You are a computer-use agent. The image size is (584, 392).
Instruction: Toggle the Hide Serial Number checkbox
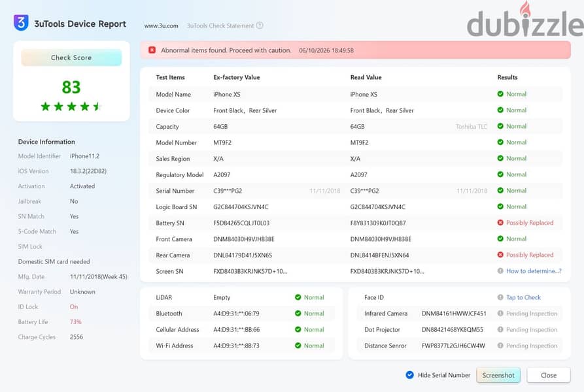coord(409,375)
